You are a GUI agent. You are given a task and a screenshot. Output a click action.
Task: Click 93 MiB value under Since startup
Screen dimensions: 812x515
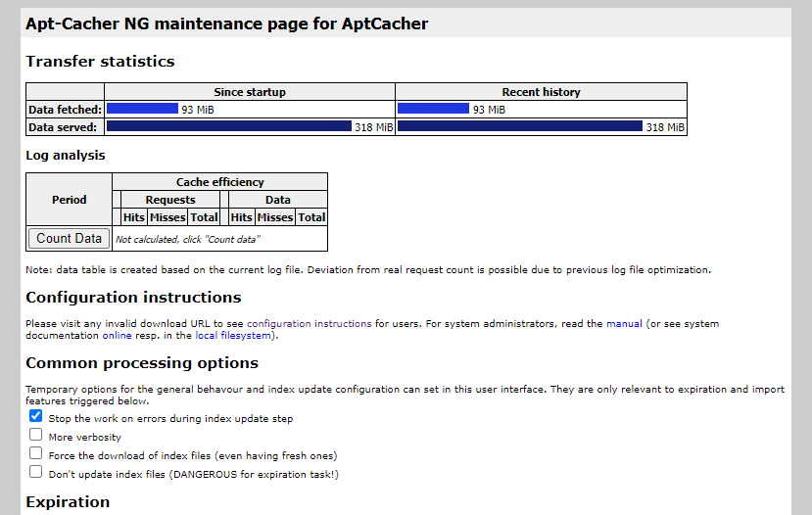tap(198, 110)
